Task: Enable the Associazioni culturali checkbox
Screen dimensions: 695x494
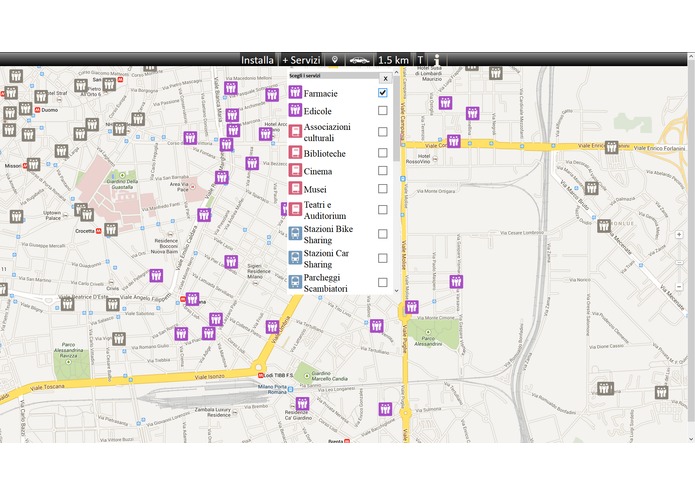Action: tap(383, 132)
